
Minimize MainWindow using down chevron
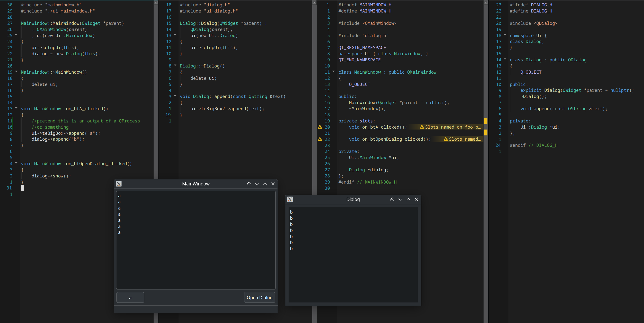pos(257,184)
